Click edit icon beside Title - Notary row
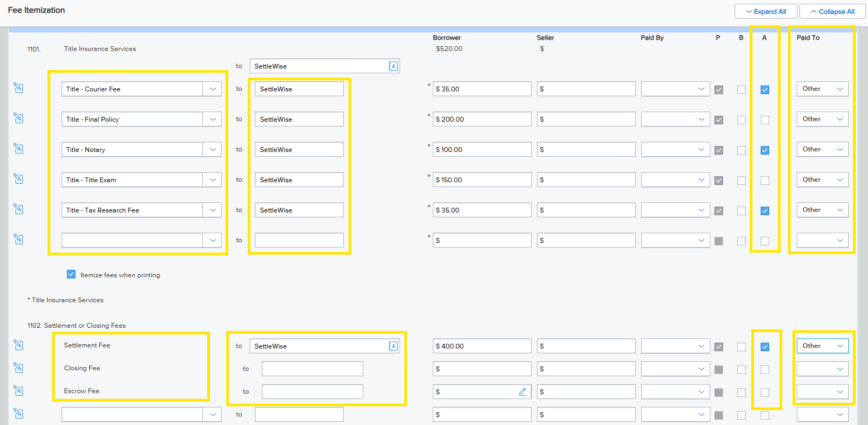This screenshot has height=425, width=868. (x=19, y=148)
